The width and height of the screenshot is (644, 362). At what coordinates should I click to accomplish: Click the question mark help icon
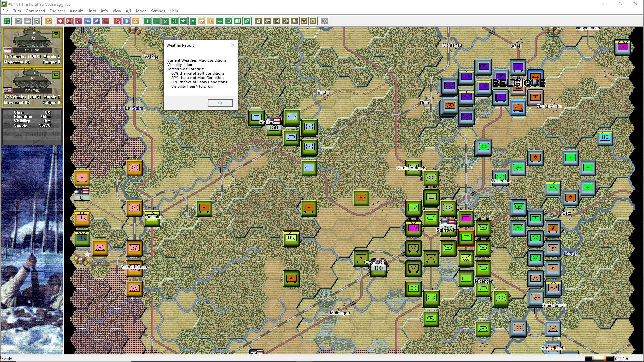325,21
